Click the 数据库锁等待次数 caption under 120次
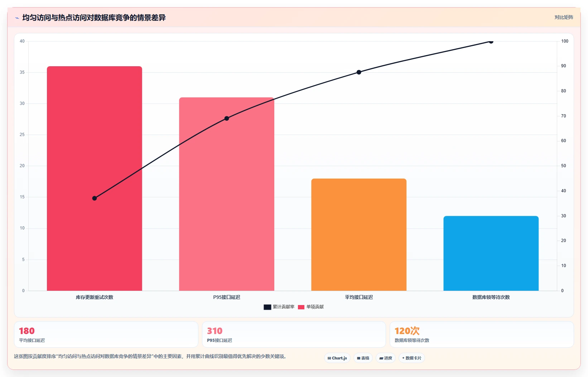The height and width of the screenshot is (377, 588). [x=412, y=340]
